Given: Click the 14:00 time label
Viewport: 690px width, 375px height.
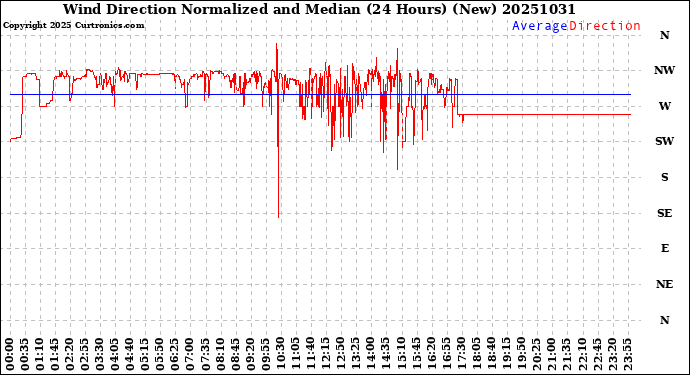Looking at the screenshot, I should (370, 354).
